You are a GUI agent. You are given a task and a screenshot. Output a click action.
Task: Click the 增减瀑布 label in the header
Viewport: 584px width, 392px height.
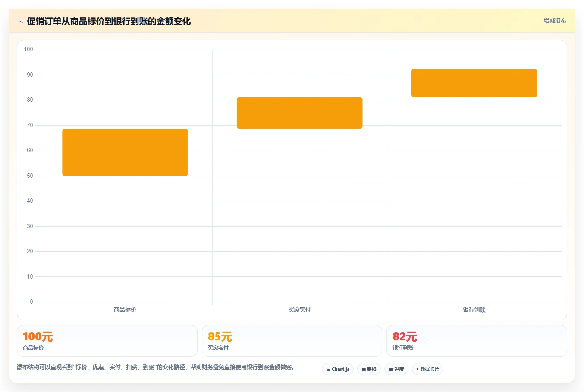[555, 21]
